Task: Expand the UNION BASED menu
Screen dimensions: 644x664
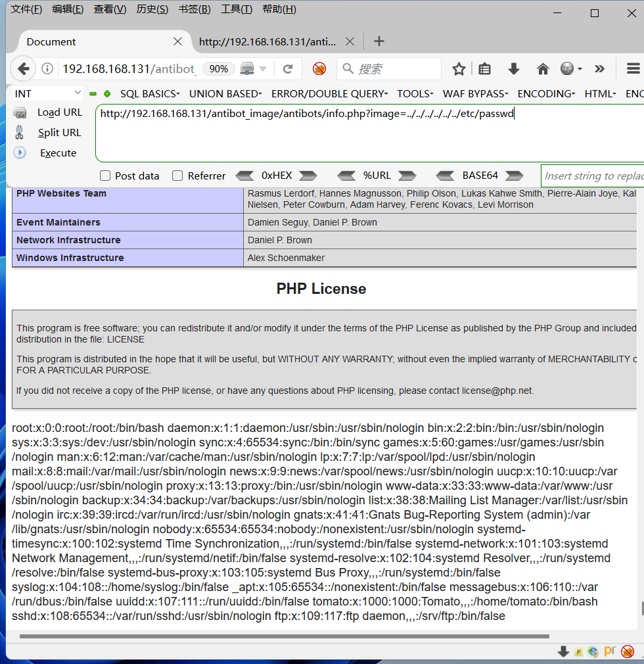Action: pyautogui.click(x=225, y=93)
